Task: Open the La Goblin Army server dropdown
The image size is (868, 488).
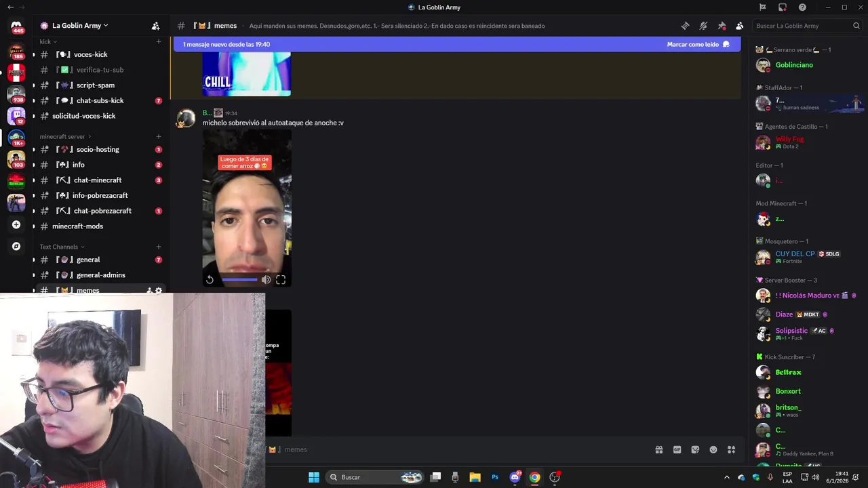Action: [80, 26]
